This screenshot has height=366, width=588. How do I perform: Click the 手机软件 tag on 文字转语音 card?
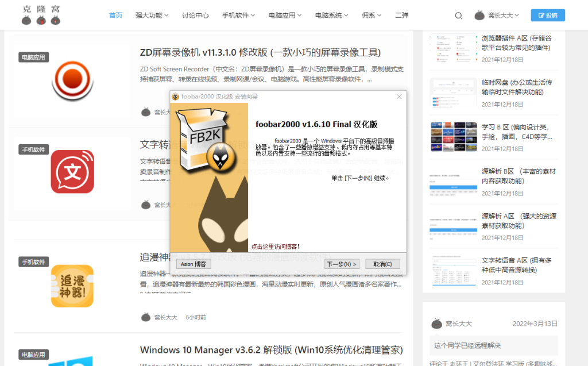(33, 150)
